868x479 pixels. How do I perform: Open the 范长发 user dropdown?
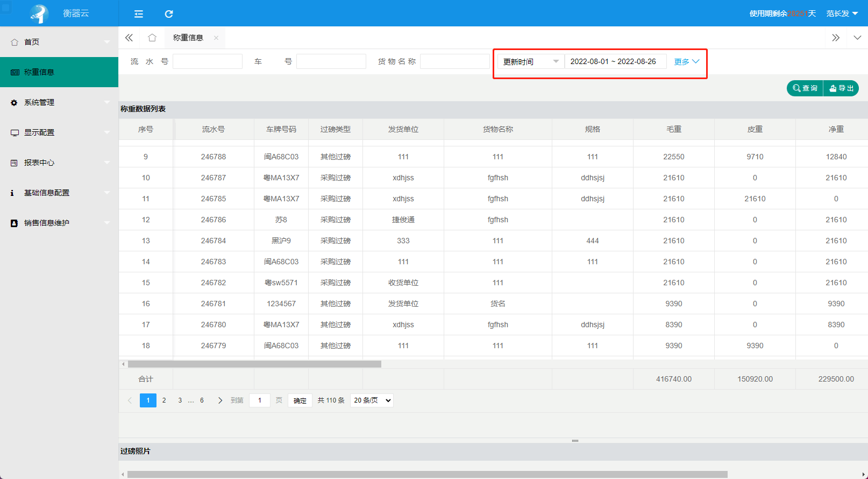coord(842,13)
